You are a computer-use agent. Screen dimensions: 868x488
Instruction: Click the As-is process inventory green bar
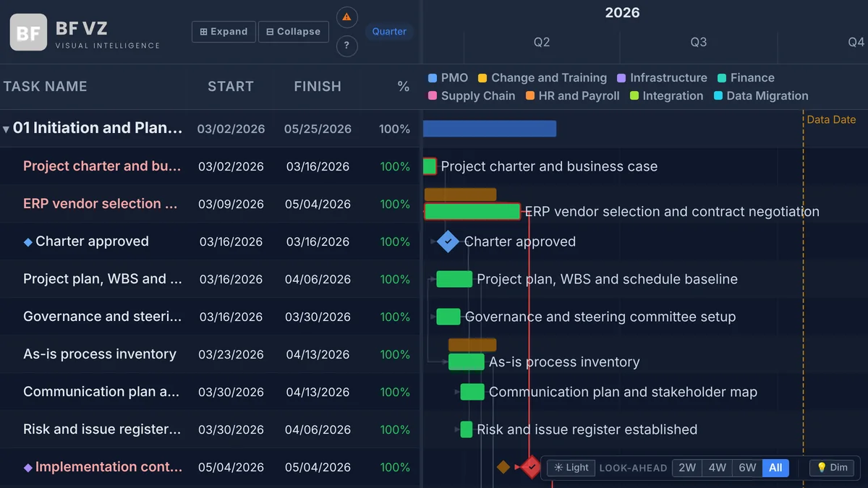(x=467, y=361)
